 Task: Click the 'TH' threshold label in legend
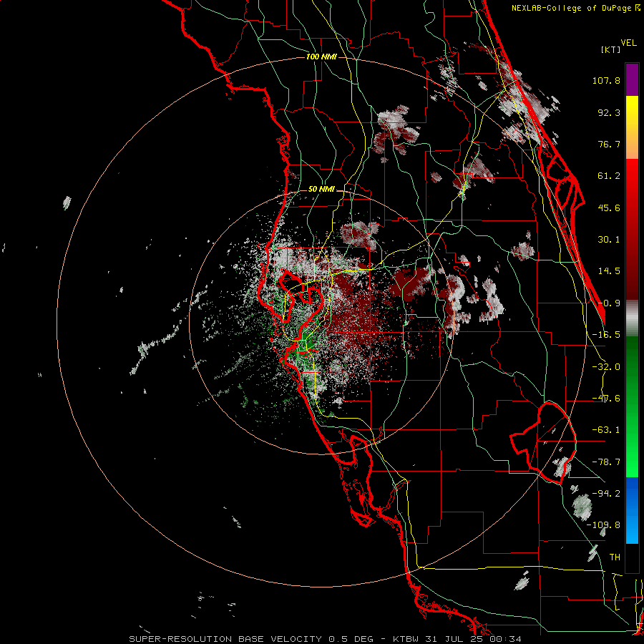[615, 557]
